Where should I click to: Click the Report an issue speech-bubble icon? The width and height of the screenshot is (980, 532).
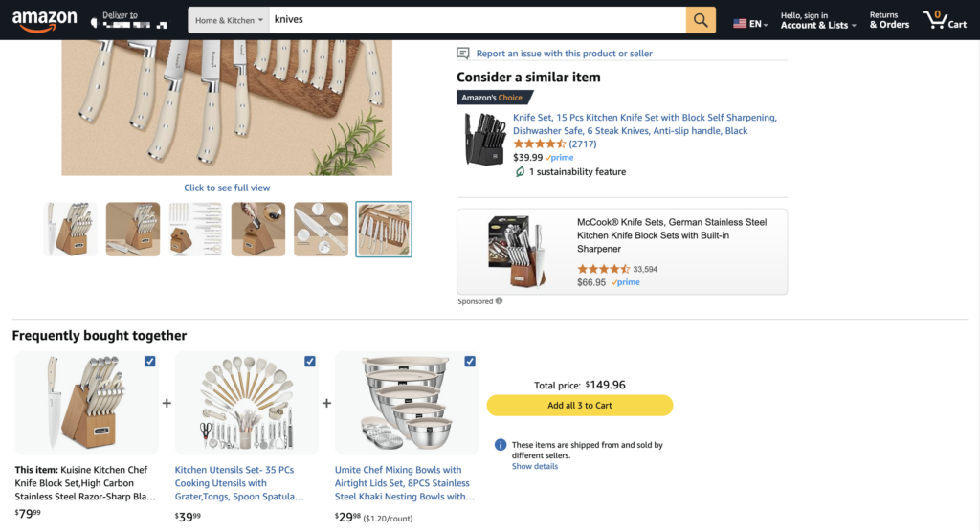pyautogui.click(x=463, y=54)
